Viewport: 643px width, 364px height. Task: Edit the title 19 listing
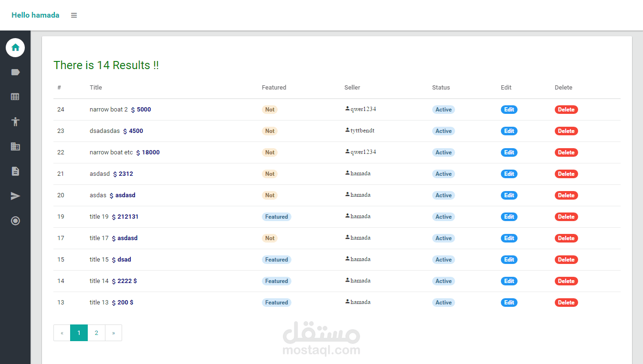pyautogui.click(x=509, y=217)
